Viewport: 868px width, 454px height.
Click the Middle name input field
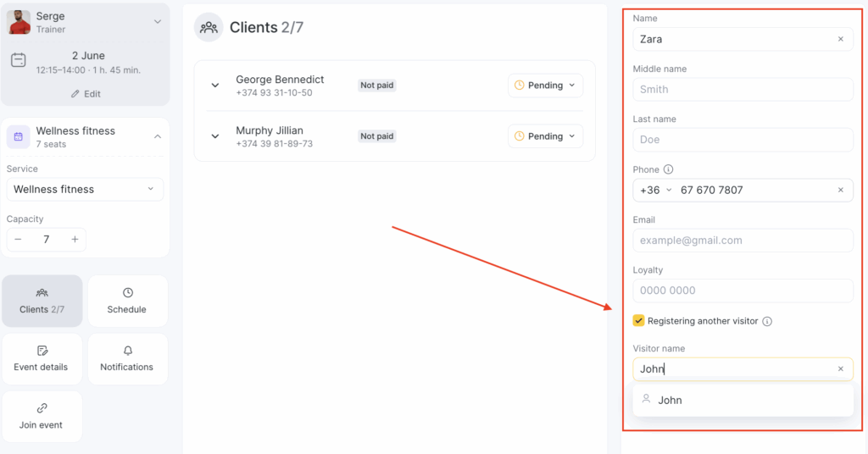pos(743,90)
